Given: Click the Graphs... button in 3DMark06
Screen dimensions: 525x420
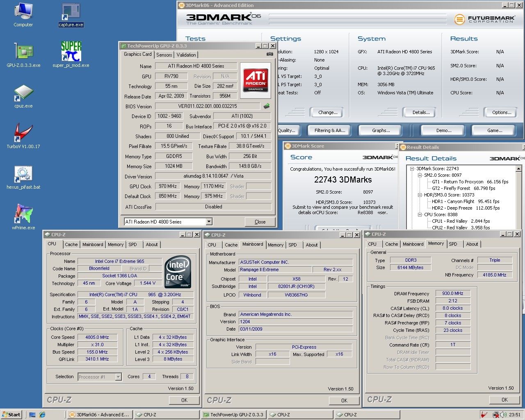Looking at the screenshot, I should click(381, 130).
